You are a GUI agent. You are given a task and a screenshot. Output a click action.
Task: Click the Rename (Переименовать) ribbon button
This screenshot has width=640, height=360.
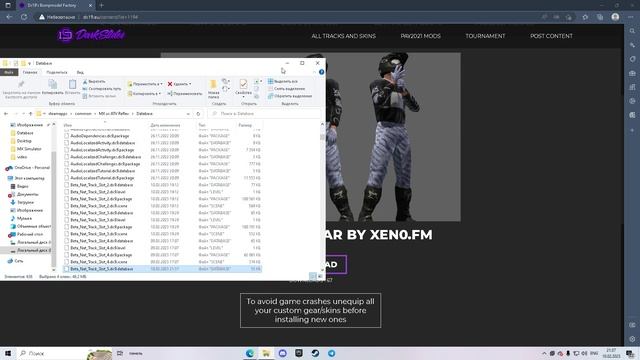[184, 93]
